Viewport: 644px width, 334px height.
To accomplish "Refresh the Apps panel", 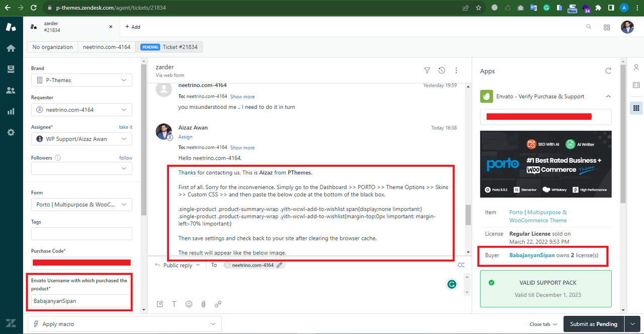I will pyautogui.click(x=608, y=71).
